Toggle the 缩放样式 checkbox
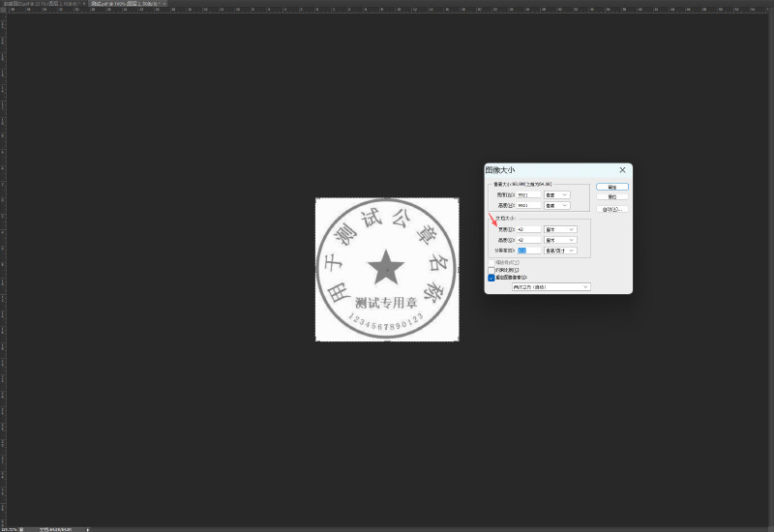Screen dimensions: 774x532 point(491,261)
